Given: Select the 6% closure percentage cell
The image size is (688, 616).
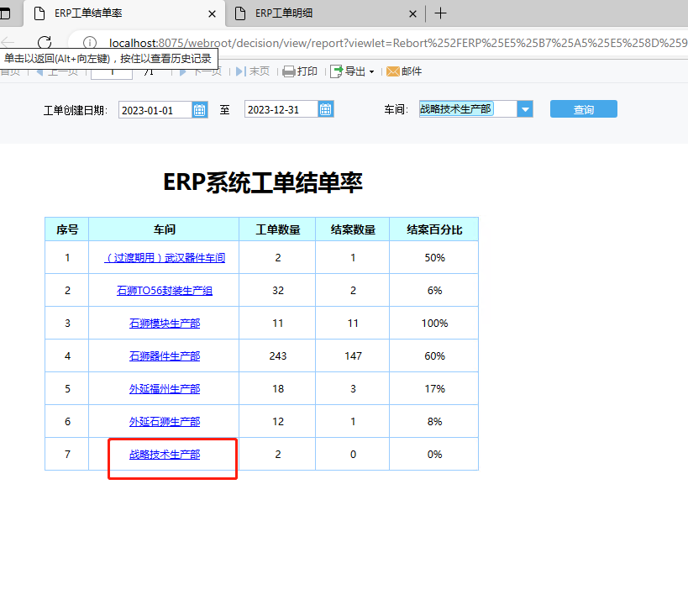Looking at the screenshot, I should click(434, 291).
